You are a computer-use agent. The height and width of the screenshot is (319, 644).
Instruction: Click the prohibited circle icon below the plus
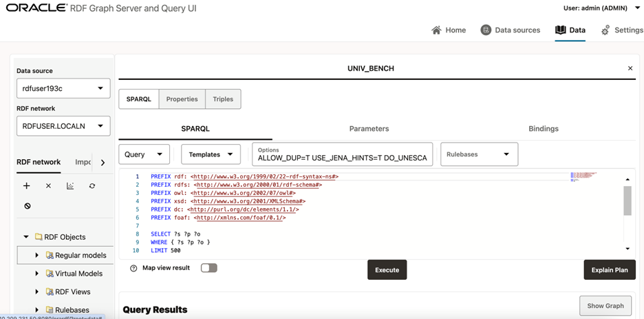point(28,206)
